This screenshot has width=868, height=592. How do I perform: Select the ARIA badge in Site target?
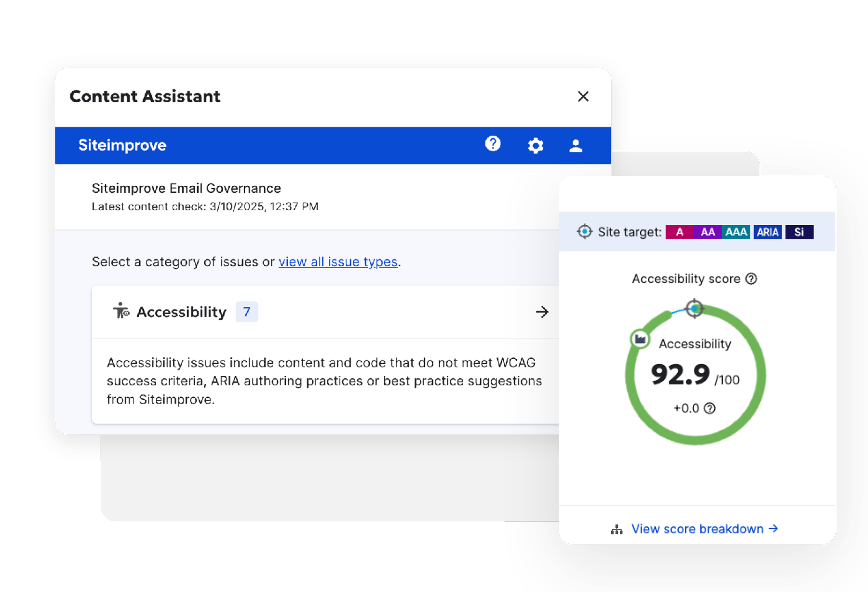(768, 232)
